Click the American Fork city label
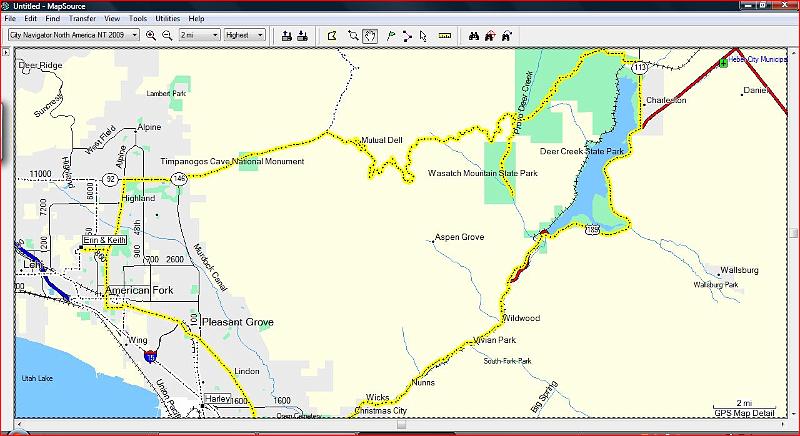The width and height of the screenshot is (800, 436). pos(139,290)
